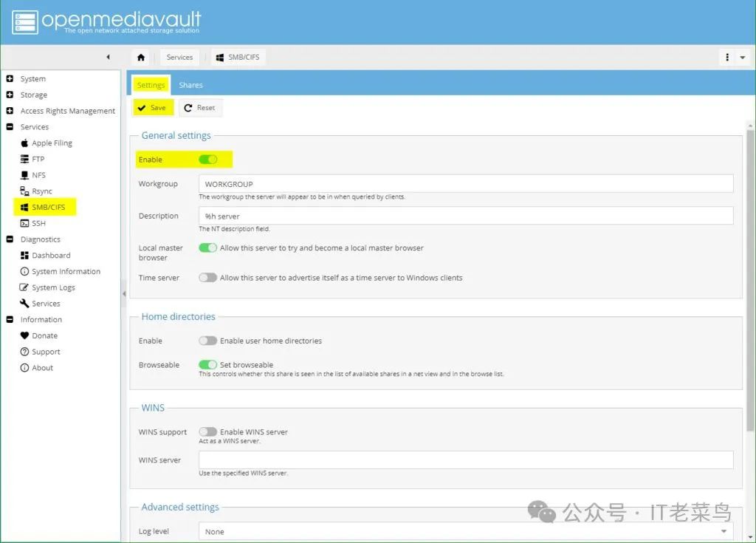756x543 pixels.
Task: Toggle Enable WINS server switch
Action: point(207,431)
